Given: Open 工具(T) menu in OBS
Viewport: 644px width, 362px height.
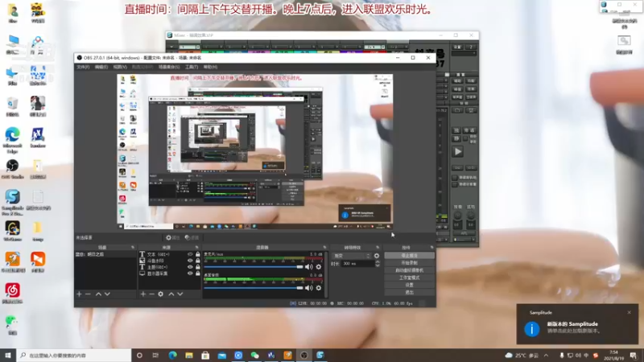Looking at the screenshot, I should pyautogui.click(x=192, y=67).
